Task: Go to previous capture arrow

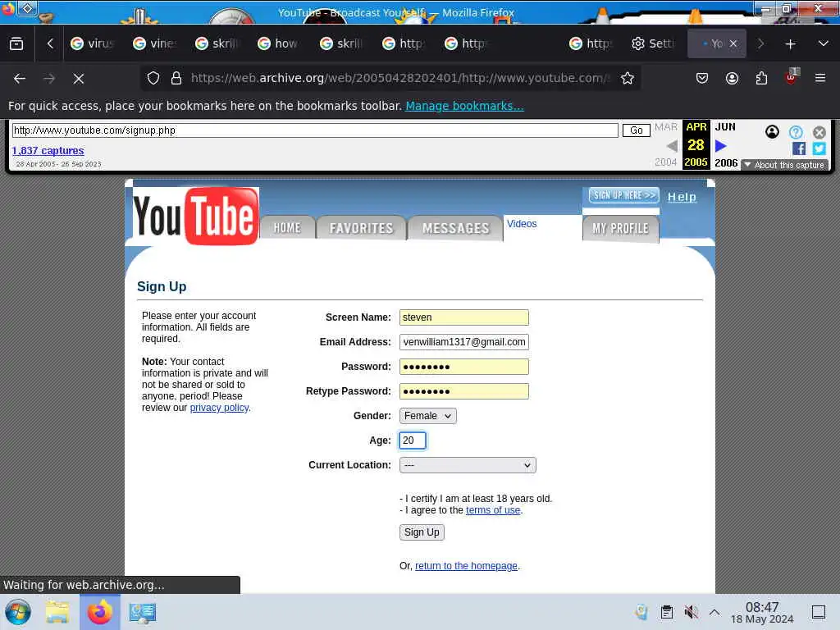Action: click(672, 145)
